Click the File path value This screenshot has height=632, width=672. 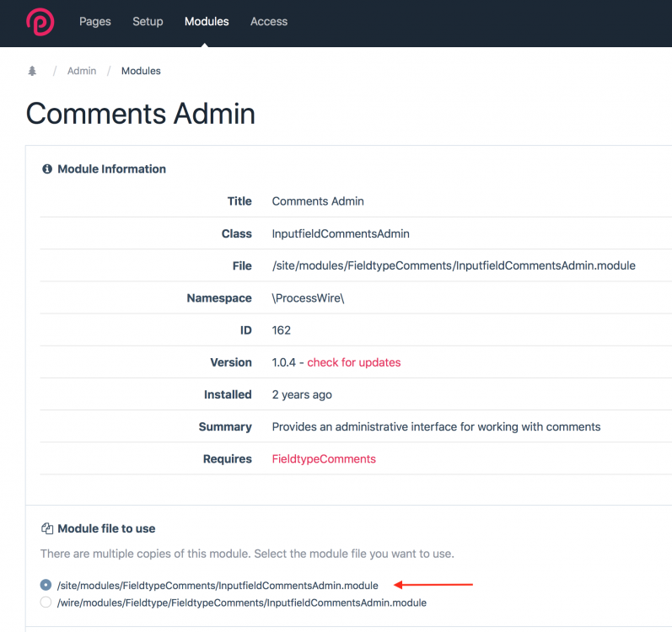coord(454,266)
